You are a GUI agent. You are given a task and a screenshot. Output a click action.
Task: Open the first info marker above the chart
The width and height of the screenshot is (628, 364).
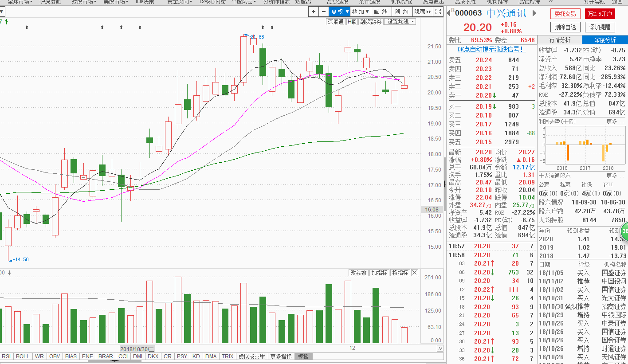click(x=27, y=27)
